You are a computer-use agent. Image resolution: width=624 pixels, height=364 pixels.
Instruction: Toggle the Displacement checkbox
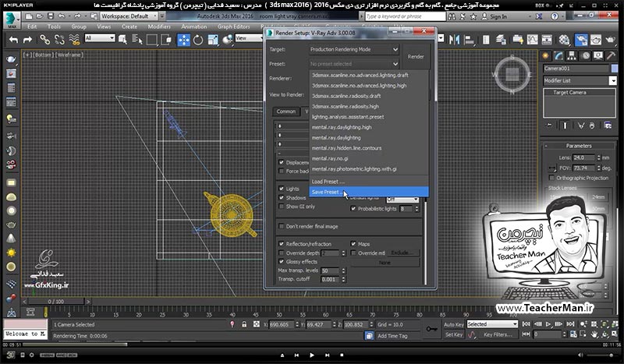[x=282, y=162]
